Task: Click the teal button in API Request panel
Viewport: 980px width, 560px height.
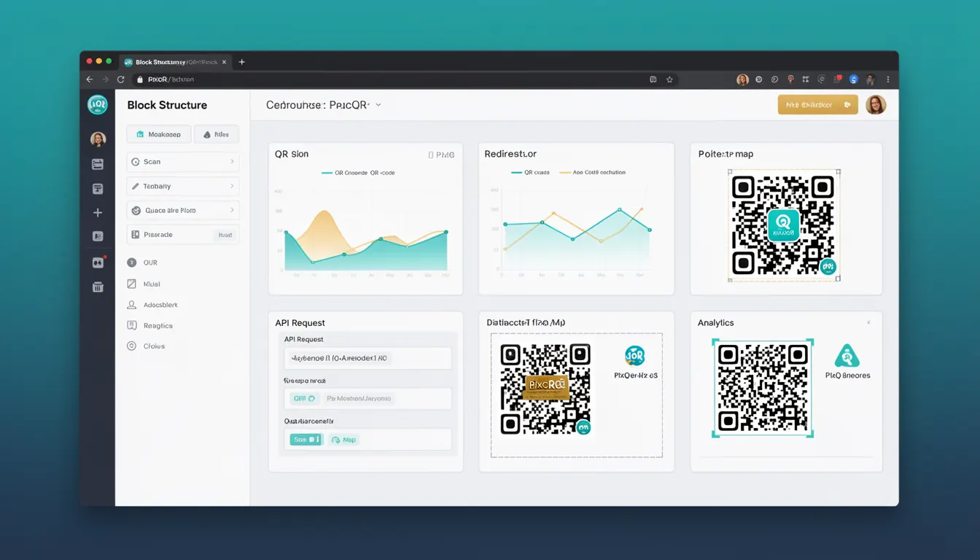Action: tap(306, 440)
